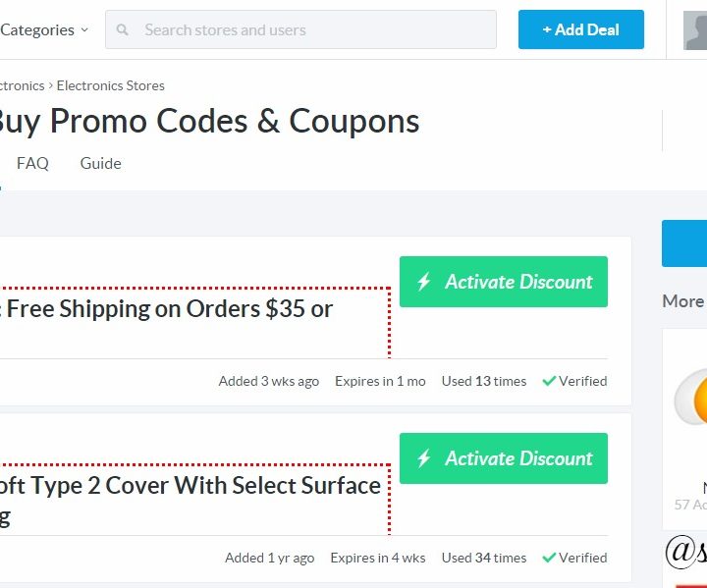Click the Categories chevron arrow
This screenshot has width=707, height=588.
84,30
